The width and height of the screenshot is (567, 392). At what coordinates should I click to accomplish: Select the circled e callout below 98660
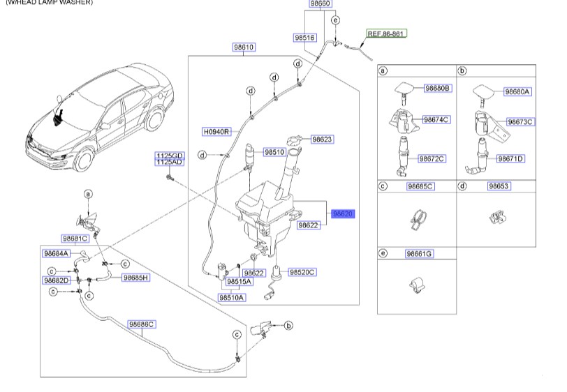click(336, 20)
